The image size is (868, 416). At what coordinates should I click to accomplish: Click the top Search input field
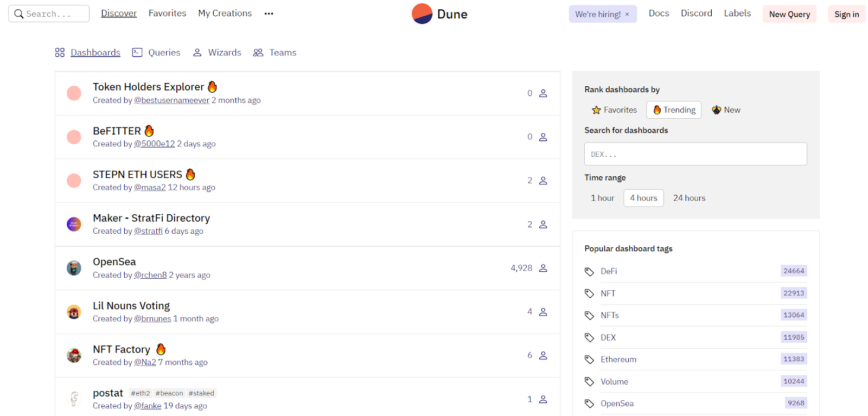coord(49,14)
